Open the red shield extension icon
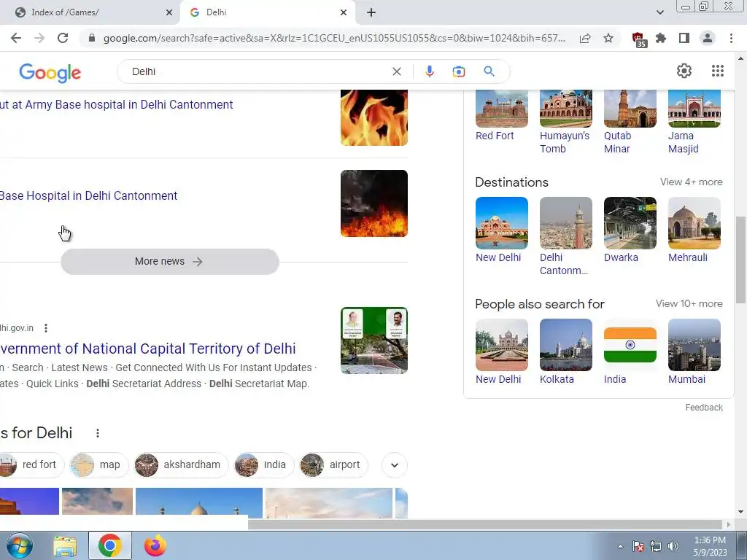747x560 pixels. (638, 39)
